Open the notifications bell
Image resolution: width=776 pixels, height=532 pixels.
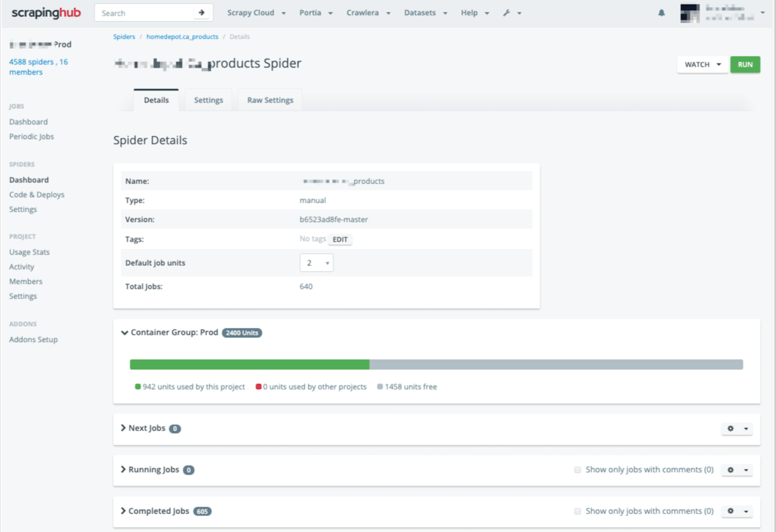click(662, 13)
